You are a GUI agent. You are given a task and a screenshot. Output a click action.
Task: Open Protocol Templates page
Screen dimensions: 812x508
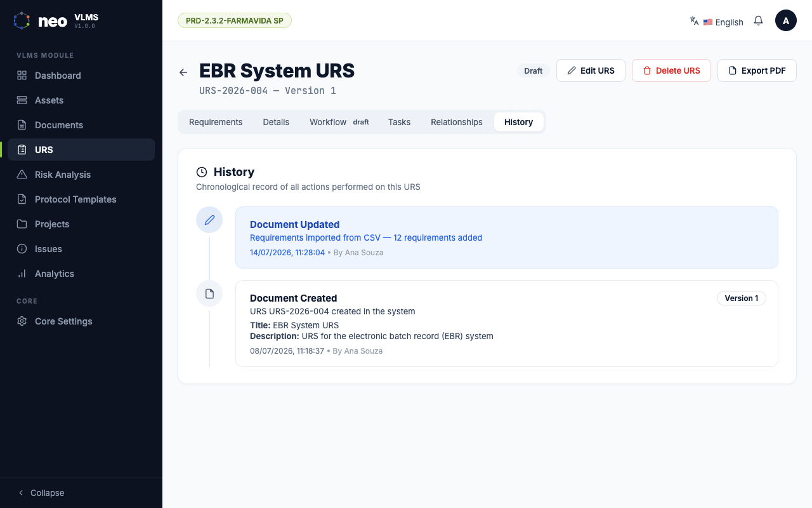(81, 199)
